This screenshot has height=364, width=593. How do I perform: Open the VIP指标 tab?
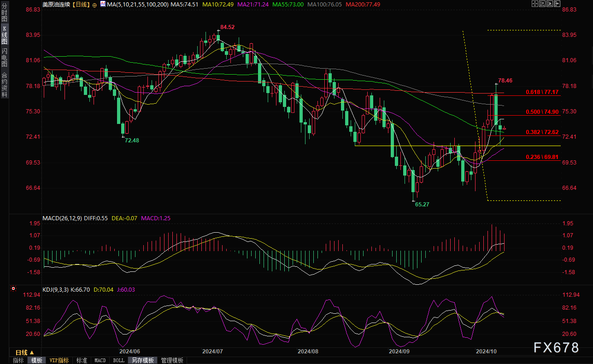click(59, 360)
